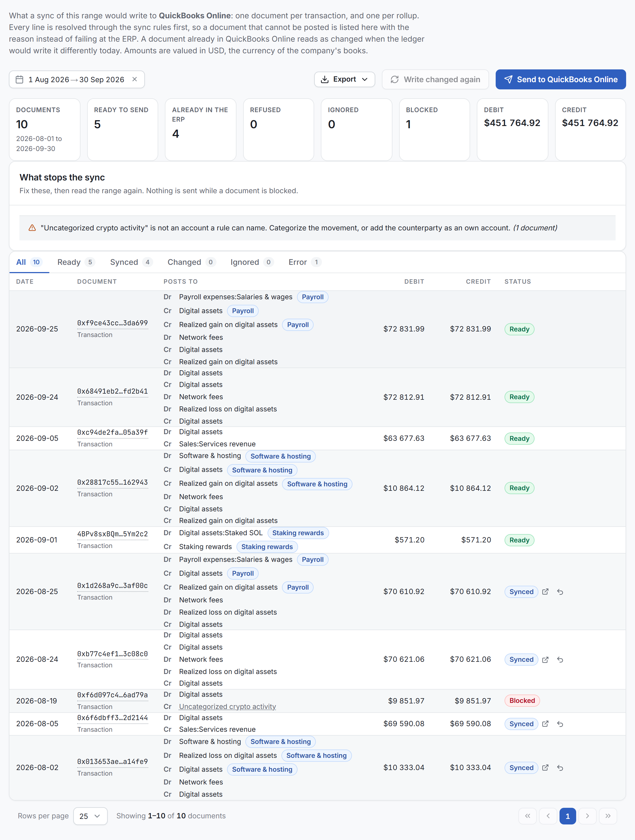Select page 1 in pagination
The height and width of the screenshot is (840, 635).
(x=568, y=816)
